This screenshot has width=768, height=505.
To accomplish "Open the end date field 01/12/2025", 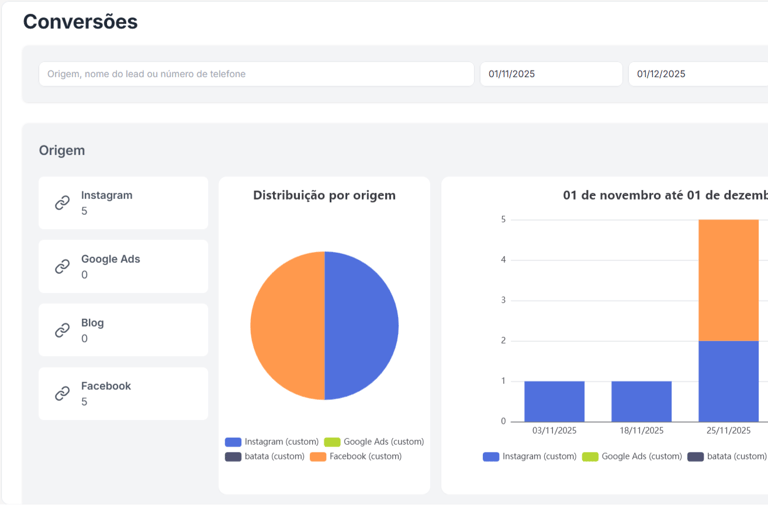I will coord(698,74).
